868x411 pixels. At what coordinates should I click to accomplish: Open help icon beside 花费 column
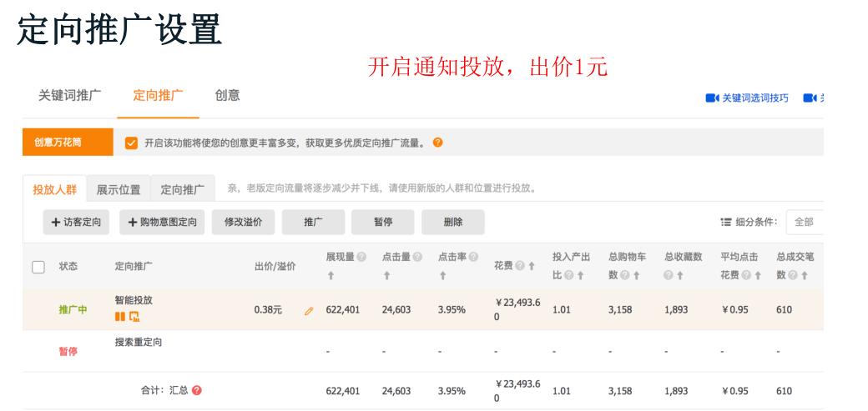[520, 266]
